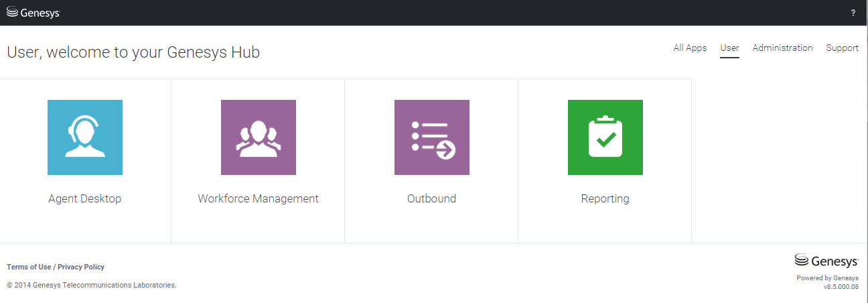Select the Outbound text label
This screenshot has width=868, height=303.
[x=432, y=199]
